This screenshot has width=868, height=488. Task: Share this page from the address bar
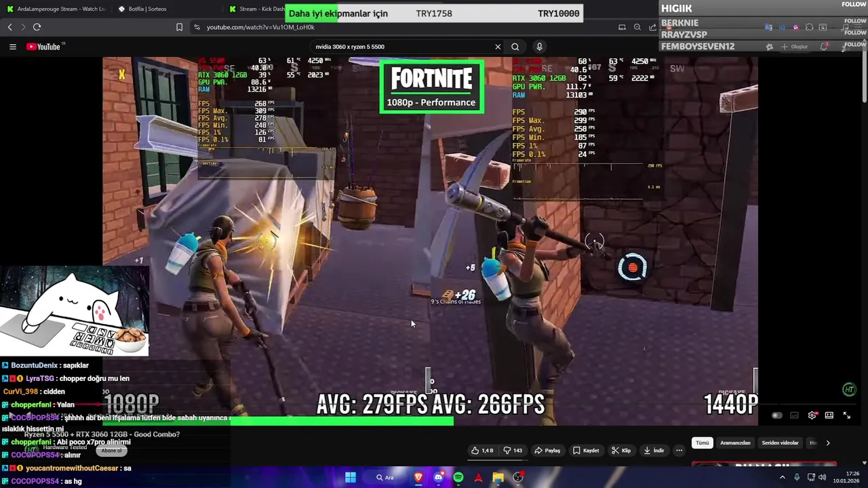(652, 27)
